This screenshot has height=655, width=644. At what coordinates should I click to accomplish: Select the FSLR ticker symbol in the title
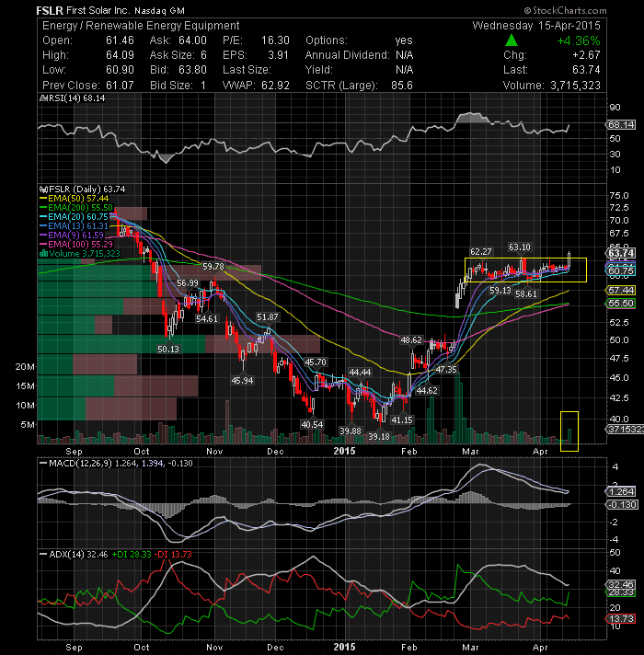(49, 10)
